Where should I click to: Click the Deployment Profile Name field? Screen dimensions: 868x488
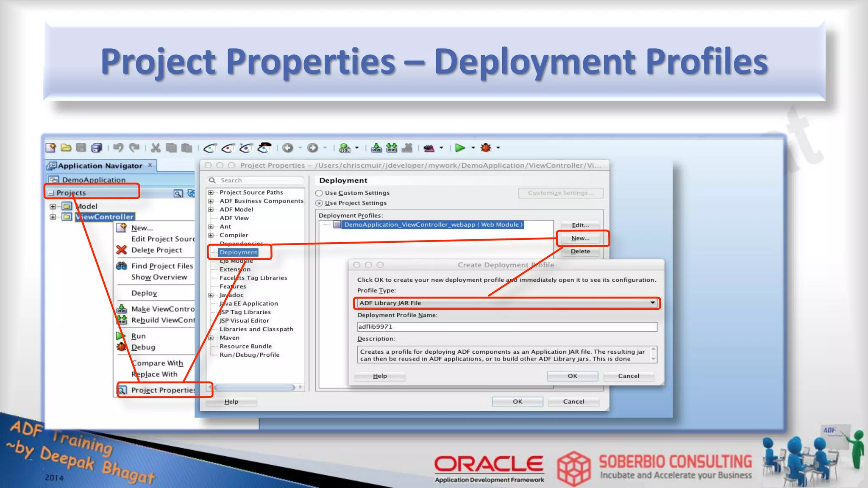(x=506, y=327)
